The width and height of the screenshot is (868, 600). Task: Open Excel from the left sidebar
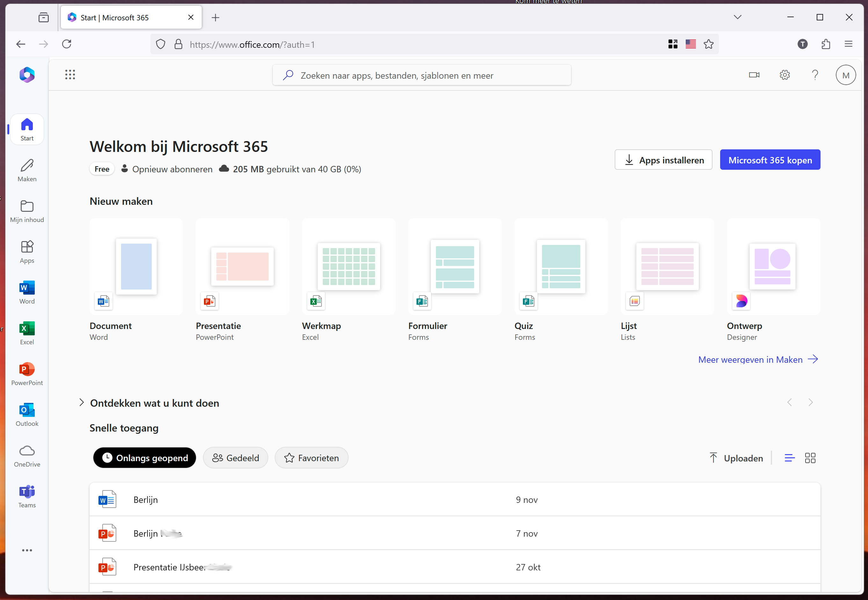click(x=27, y=333)
